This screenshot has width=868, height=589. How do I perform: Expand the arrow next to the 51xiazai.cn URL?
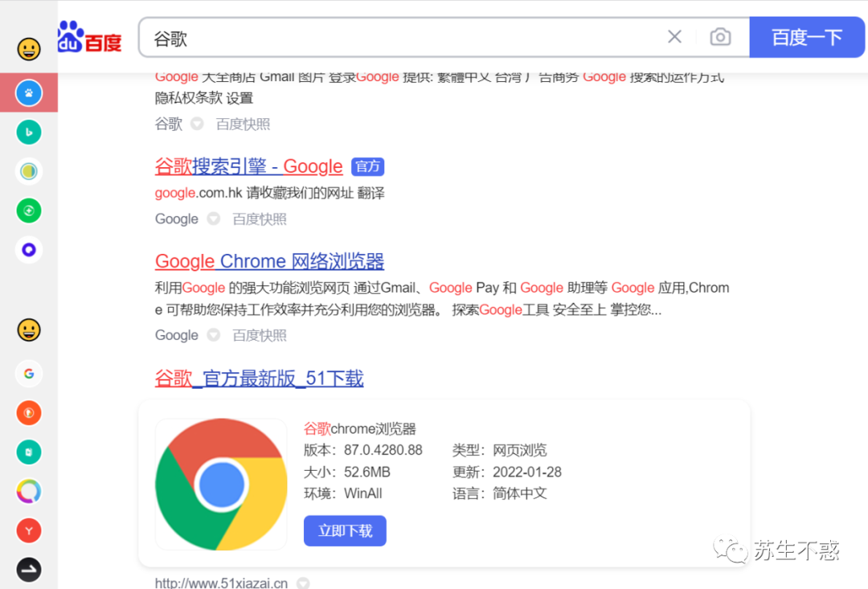(x=303, y=583)
